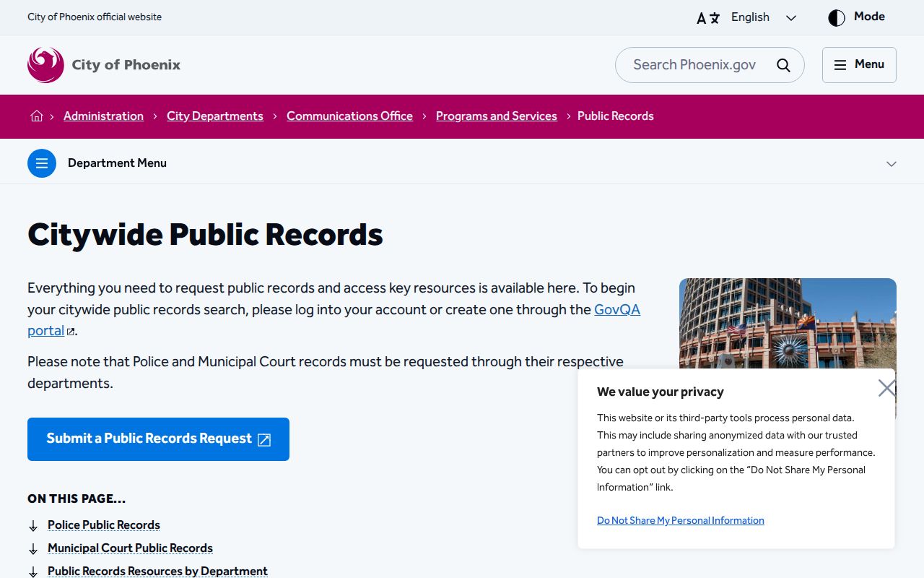Go to City Departments breadcrumb
The width and height of the screenshot is (924, 578).
[215, 116]
